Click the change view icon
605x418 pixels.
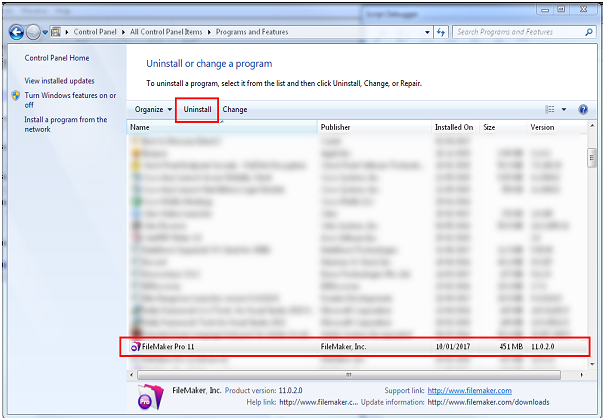pos(550,110)
